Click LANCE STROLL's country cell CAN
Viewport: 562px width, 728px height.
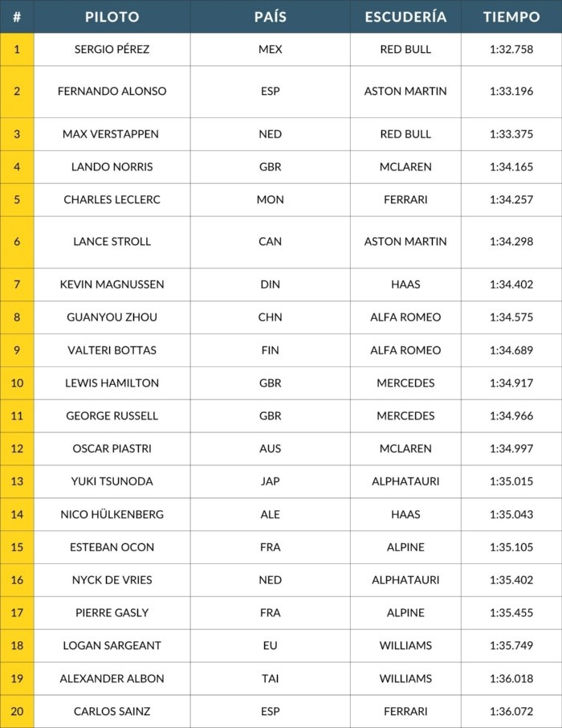point(270,241)
